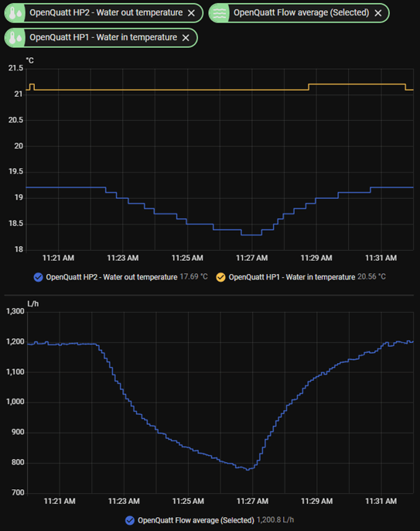Click 11:31 AM label under flow chart
Viewport: 420px width, 531px height.
point(381,502)
